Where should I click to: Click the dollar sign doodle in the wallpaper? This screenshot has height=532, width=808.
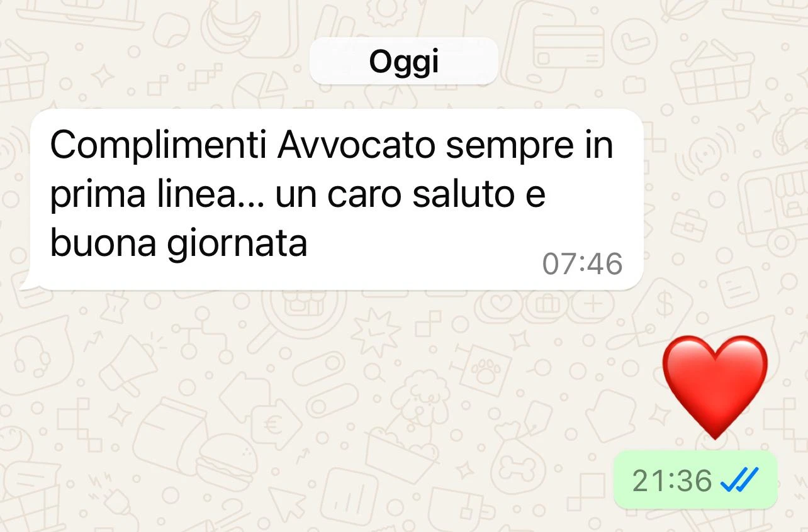click(665, 306)
